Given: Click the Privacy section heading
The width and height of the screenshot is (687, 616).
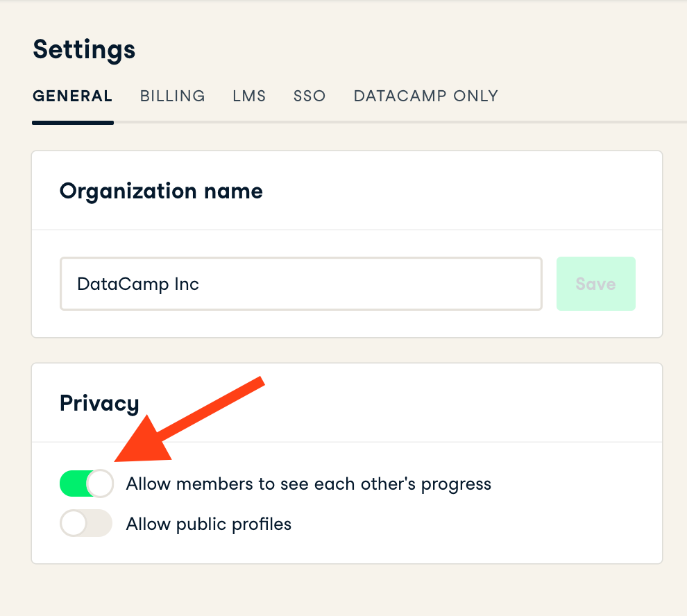Looking at the screenshot, I should (99, 403).
